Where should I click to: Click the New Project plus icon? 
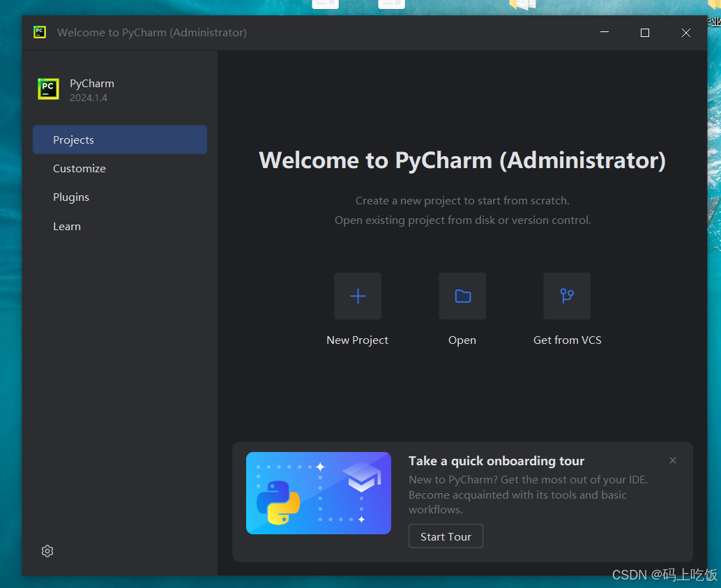(x=358, y=296)
